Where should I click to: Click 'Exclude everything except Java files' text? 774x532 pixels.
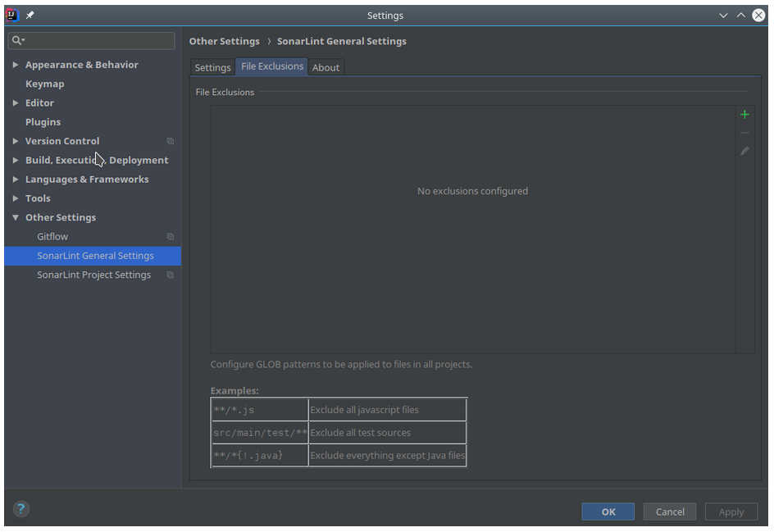388,456
